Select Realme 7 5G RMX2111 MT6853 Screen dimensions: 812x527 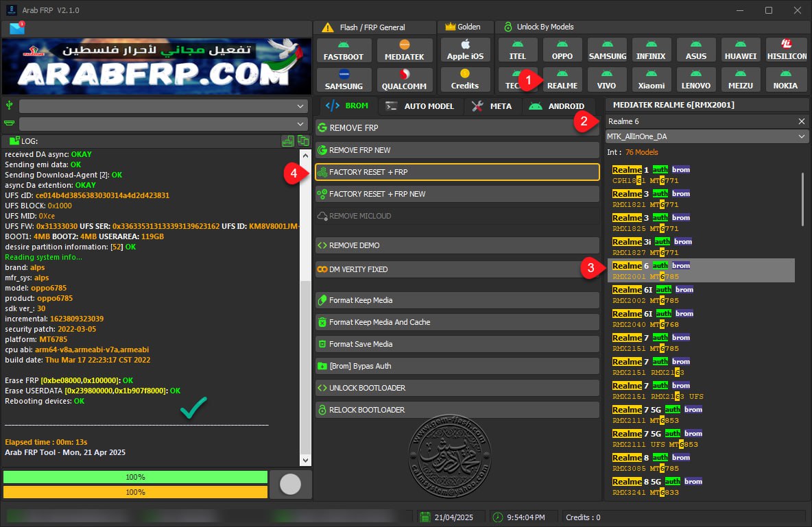701,415
